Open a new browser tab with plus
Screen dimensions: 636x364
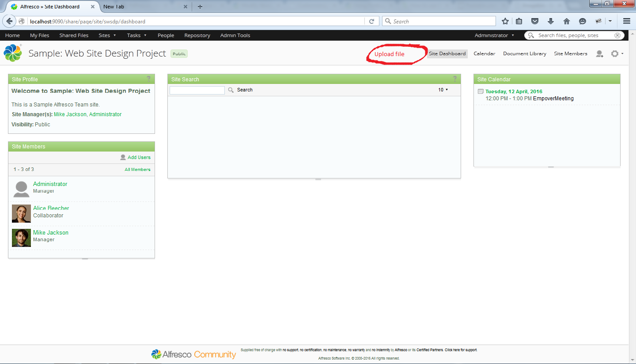pos(200,7)
